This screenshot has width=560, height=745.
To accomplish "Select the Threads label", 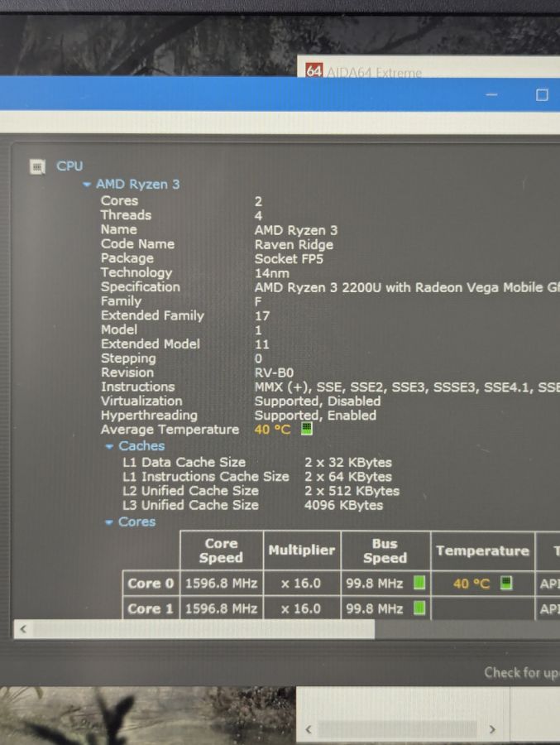I will pos(126,215).
